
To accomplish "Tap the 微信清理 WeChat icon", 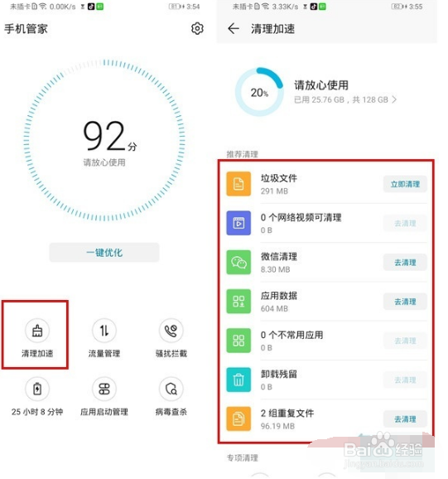I will [x=238, y=262].
